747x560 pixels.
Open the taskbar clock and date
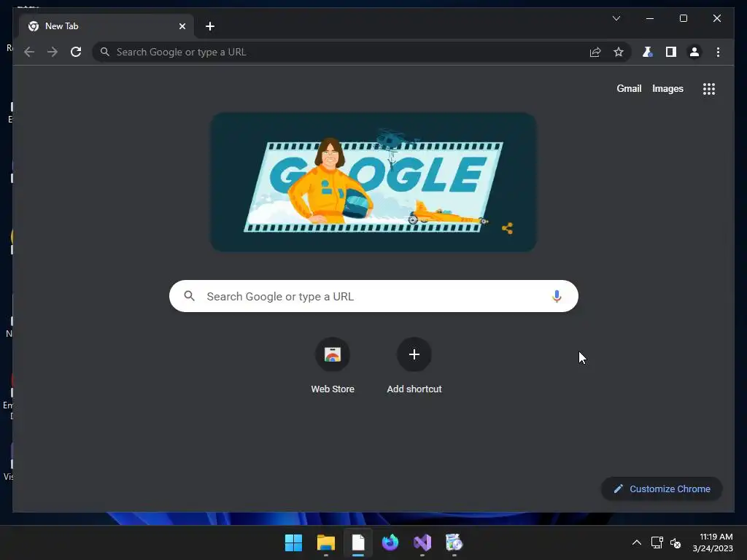(712, 542)
